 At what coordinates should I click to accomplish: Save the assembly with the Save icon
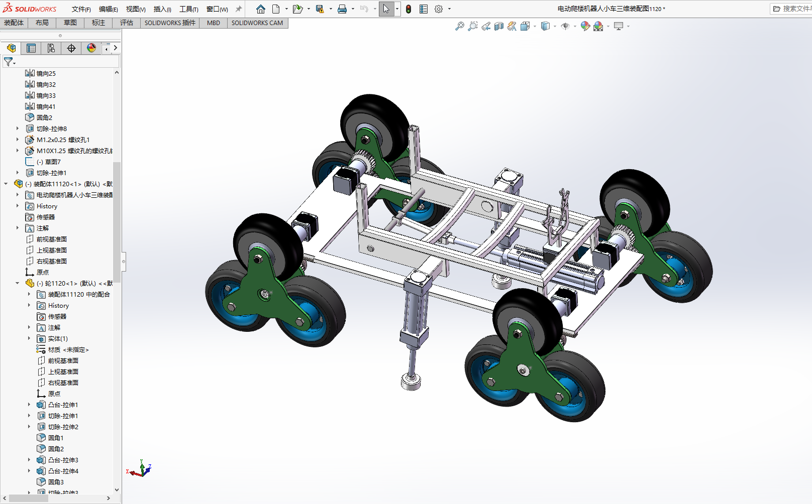tap(320, 9)
